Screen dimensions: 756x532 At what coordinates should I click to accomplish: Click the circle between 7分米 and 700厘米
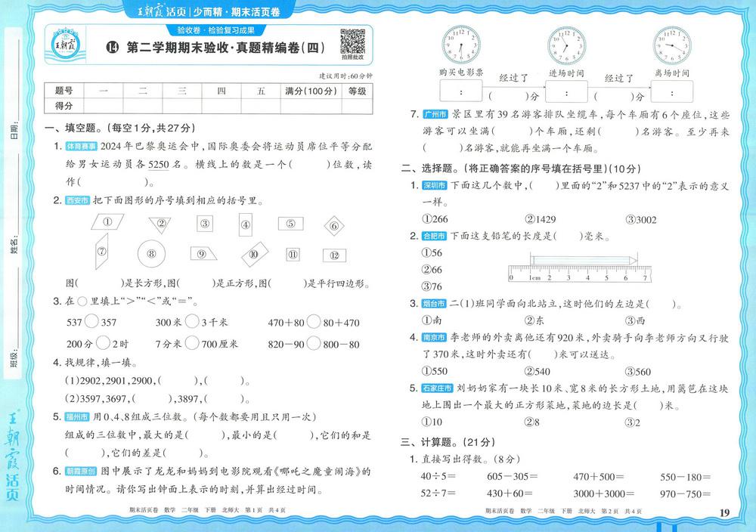[192, 342]
